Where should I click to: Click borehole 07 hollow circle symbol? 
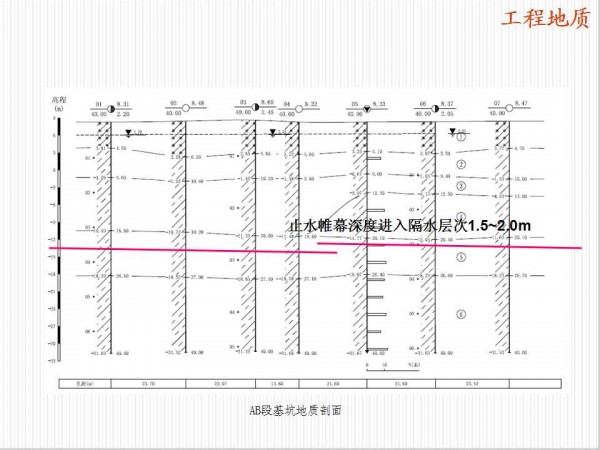508,108
